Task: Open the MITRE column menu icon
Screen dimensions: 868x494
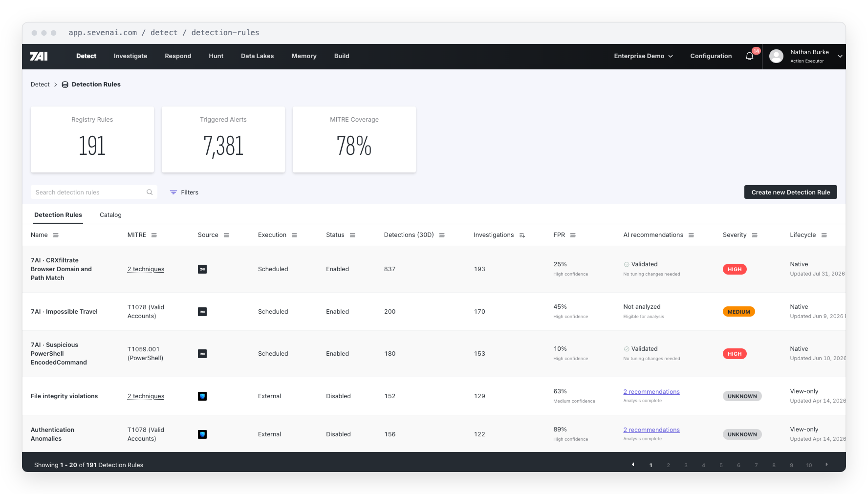Action: (x=154, y=235)
